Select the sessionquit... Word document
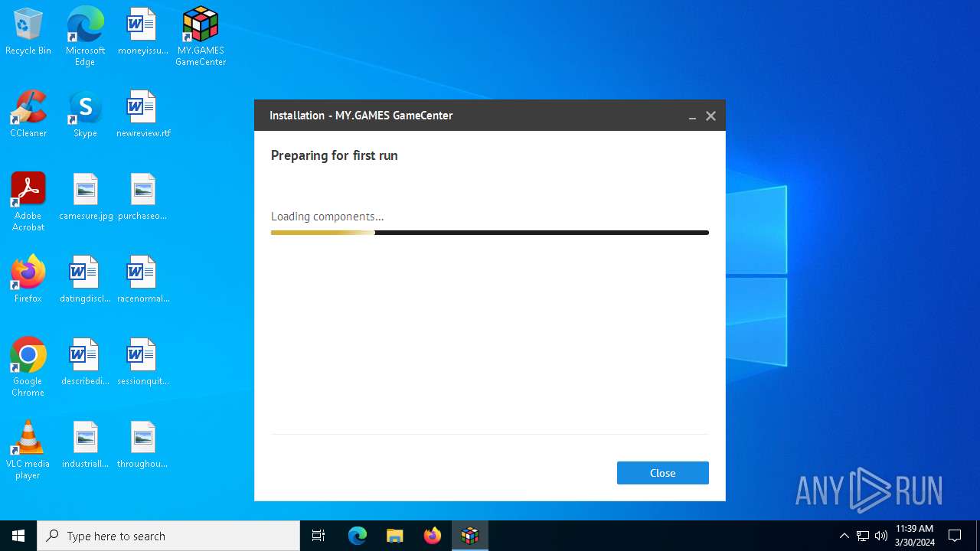 pos(142,363)
